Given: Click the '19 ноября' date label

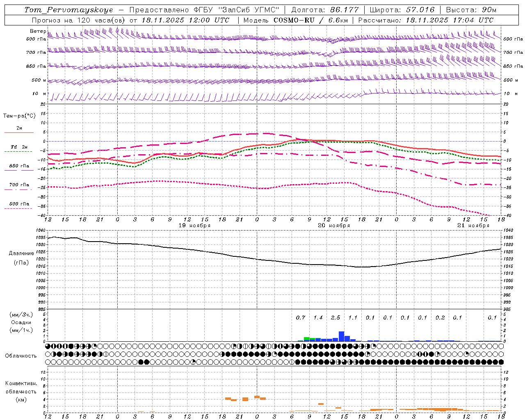Looking at the screenshot, I should (x=194, y=226).
